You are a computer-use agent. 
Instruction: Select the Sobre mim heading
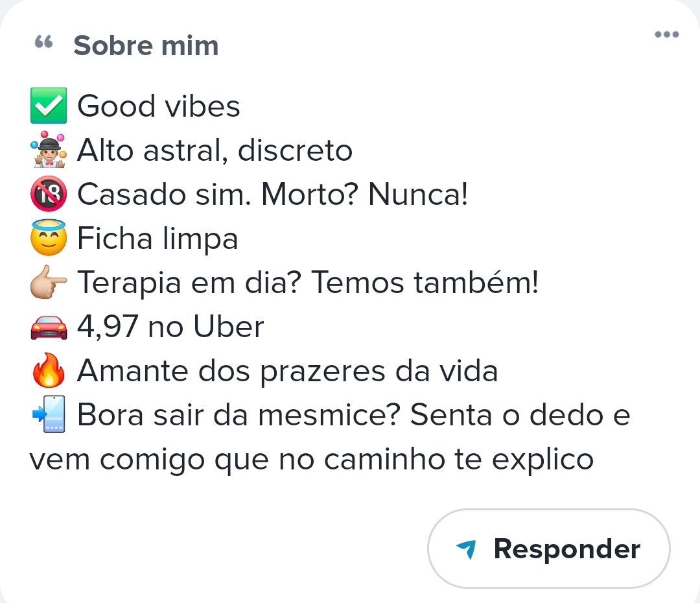click(x=146, y=45)
